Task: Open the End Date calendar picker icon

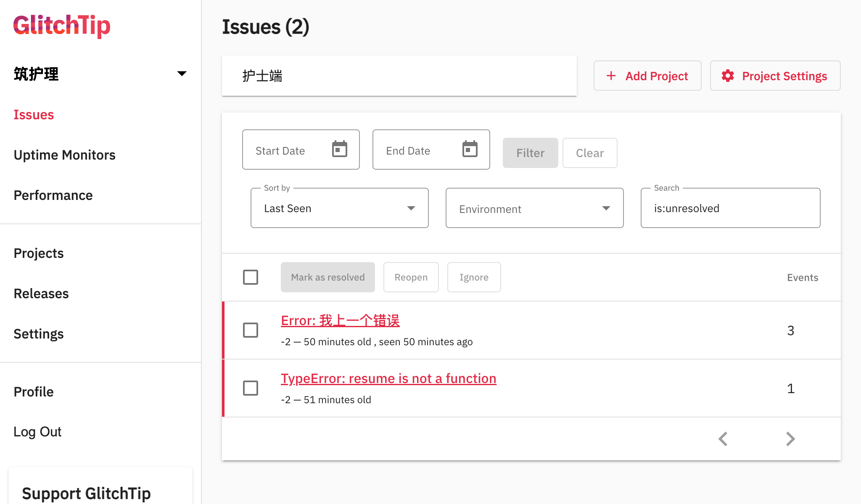Action: [470, 149]
